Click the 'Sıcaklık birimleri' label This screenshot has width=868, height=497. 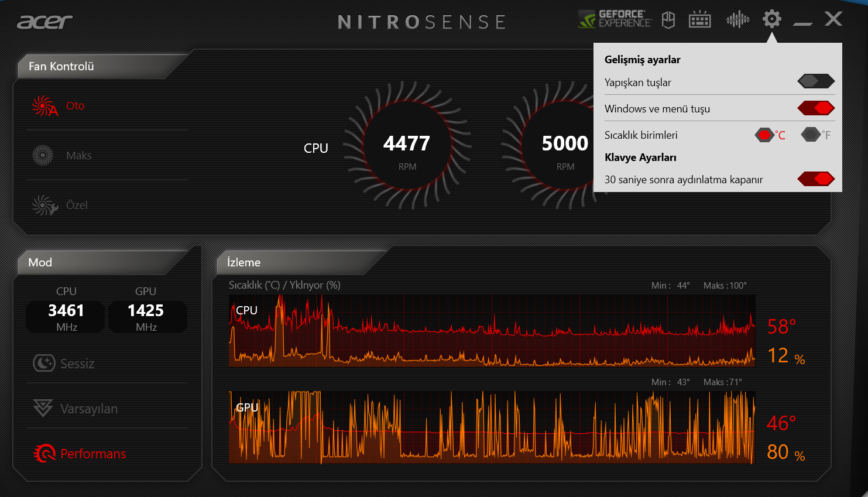pyautogui.click(x=641, y=135)
